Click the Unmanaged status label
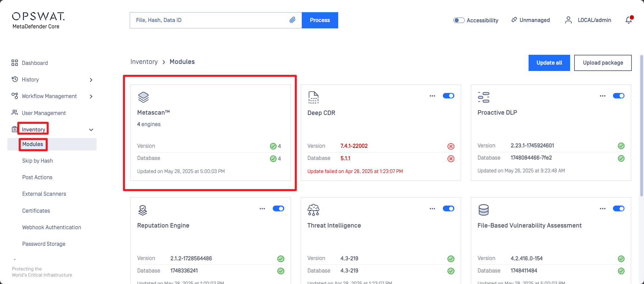The image size is (644, 284). click(535, 20)
